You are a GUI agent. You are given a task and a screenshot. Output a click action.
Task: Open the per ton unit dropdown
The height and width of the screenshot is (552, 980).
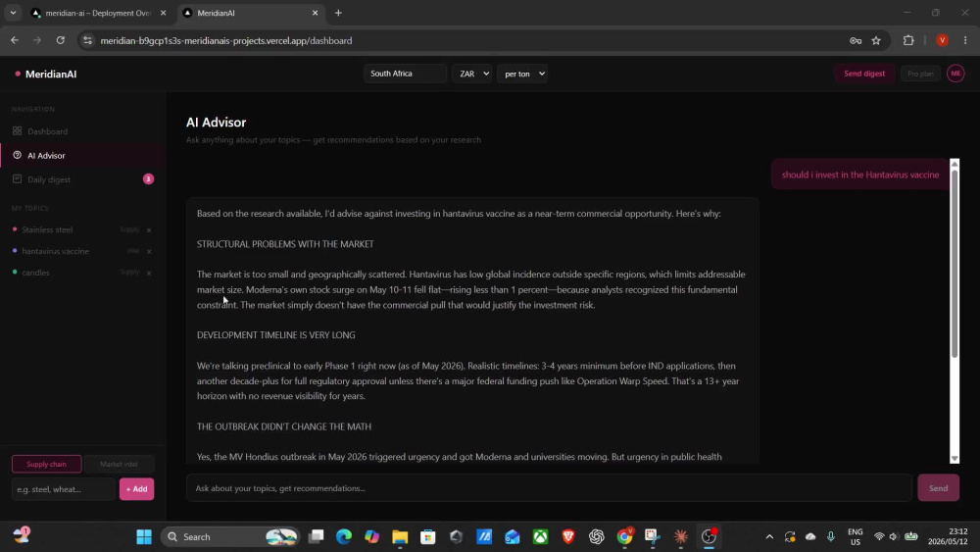point(522,74)
